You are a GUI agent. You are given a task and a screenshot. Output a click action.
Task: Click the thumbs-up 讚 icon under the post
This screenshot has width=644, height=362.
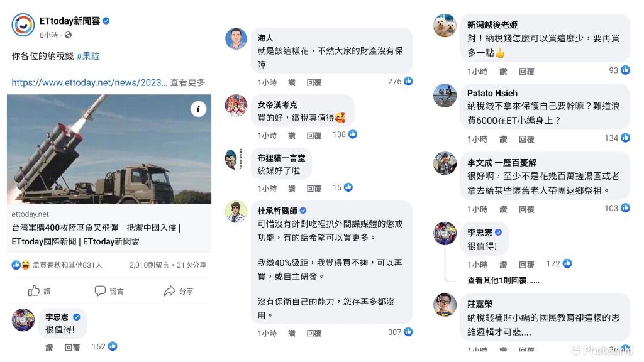click(x=34, y=291)
